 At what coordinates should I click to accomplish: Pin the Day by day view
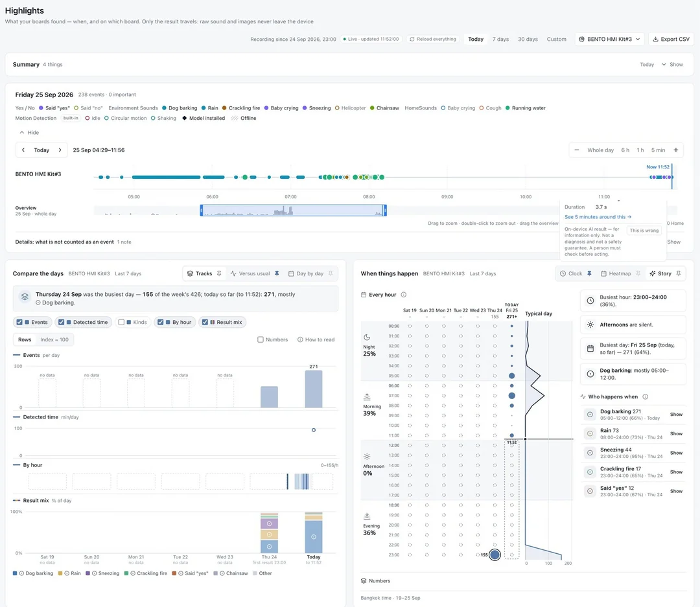331,273
